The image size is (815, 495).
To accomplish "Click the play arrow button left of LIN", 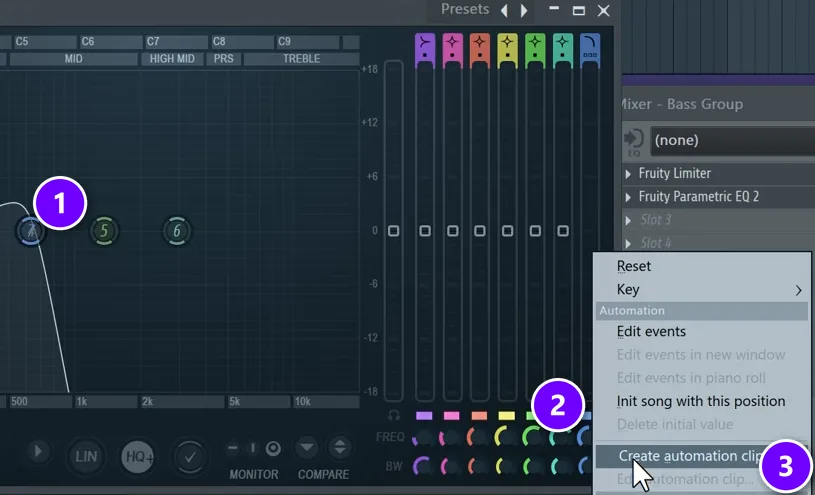I will (x=37, y=451).
